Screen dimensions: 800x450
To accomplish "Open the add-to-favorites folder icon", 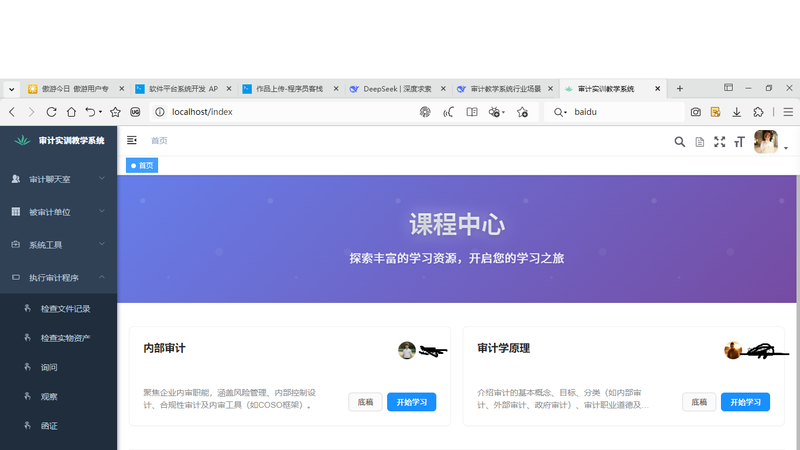I will click(522, 112).
